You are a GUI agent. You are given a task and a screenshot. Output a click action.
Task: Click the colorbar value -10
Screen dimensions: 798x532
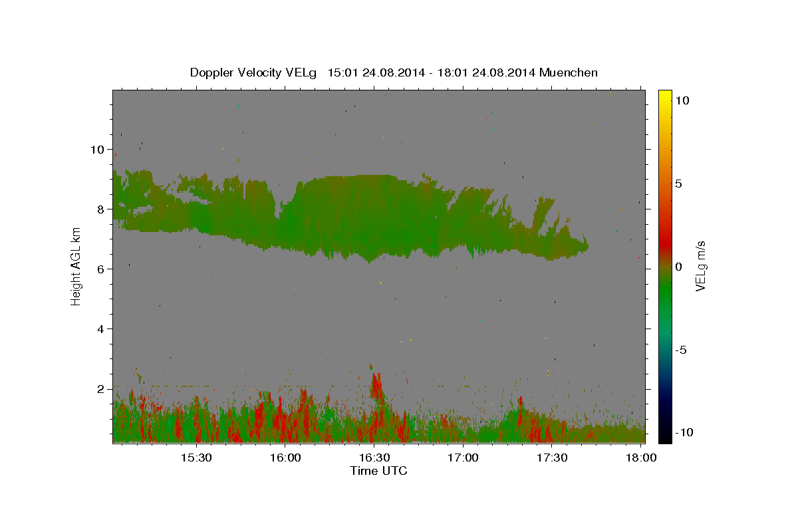pyautogui.click(x=684, y=433)
